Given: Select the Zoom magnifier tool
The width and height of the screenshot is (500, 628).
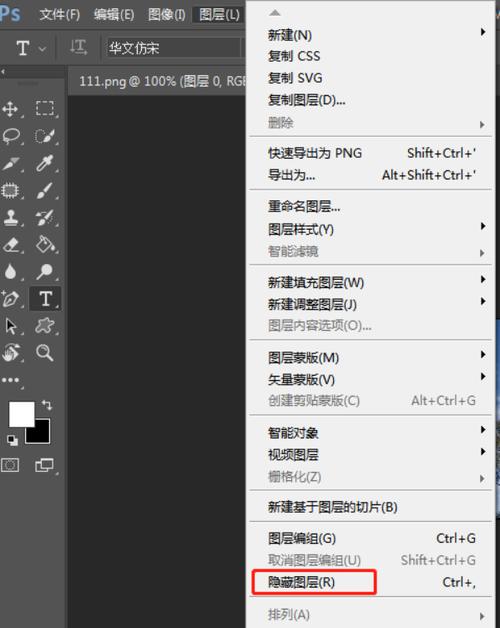Looking at the screenshot, I should [44, 352].
